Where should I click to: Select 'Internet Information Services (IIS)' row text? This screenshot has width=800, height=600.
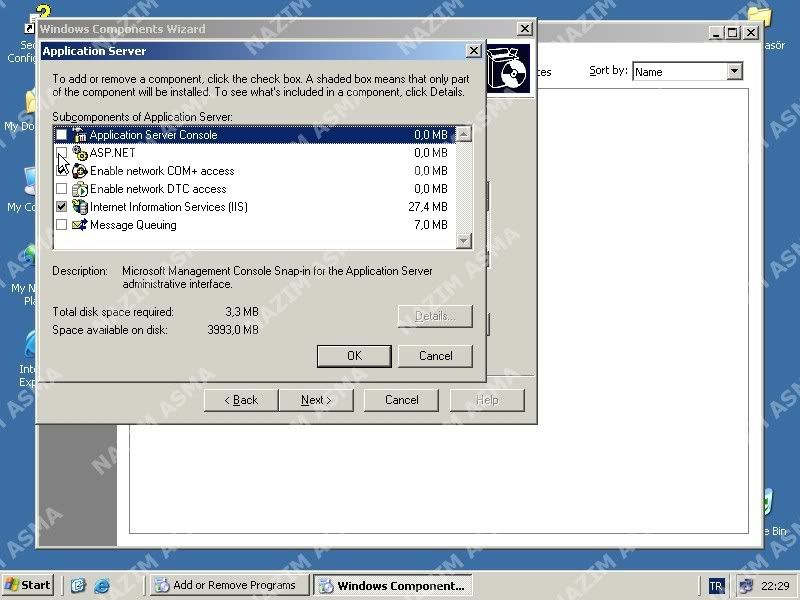[x=169, y=207]
